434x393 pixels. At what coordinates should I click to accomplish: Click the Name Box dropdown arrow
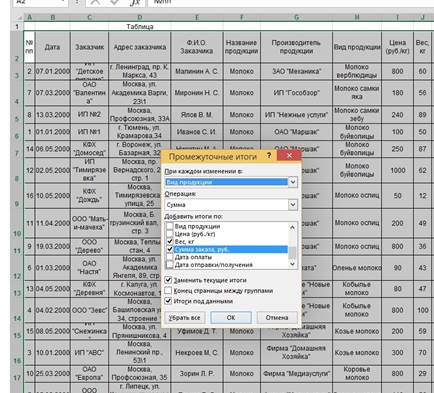click(x=63, y=2)
